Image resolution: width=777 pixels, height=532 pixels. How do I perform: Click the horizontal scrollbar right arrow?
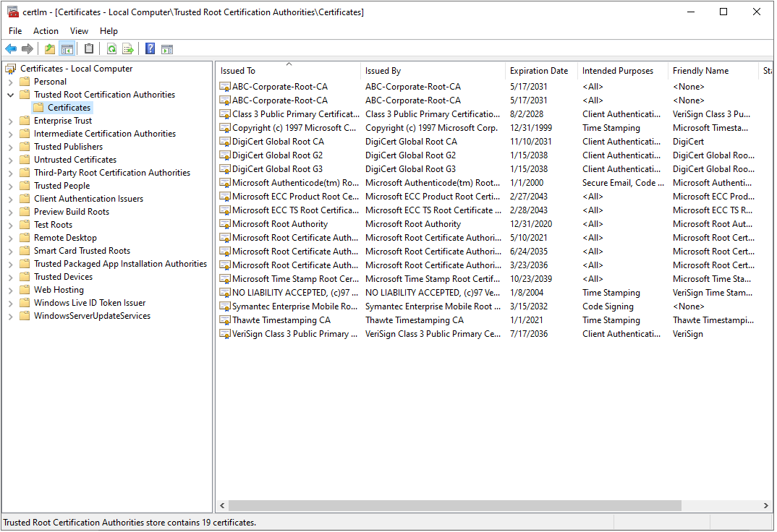765,505
